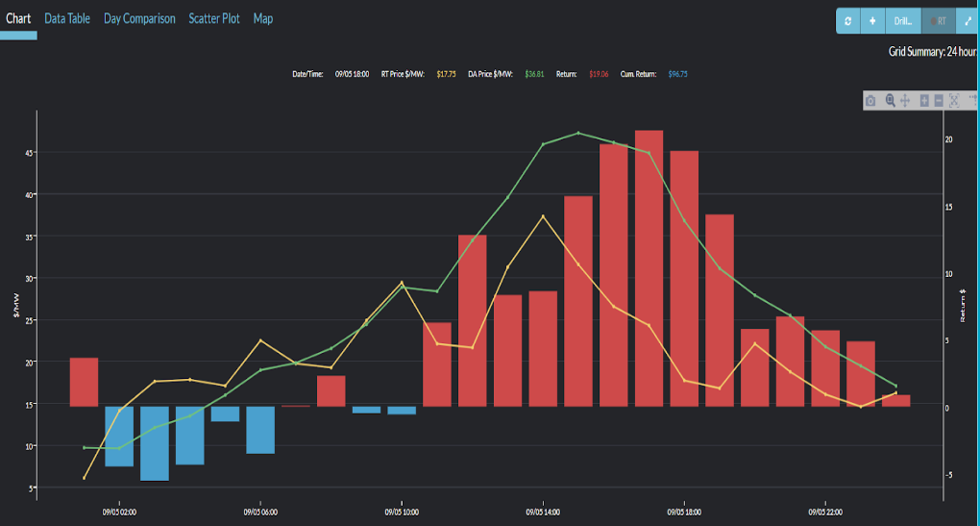Screen dimensions: 980x526
Task: Select the Pan move tool
Action: [904, 100]
